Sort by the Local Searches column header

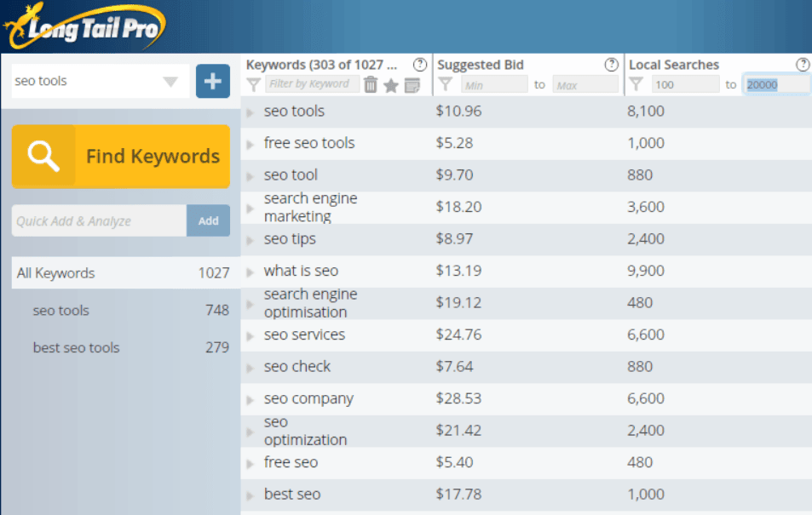coord(674,65)
